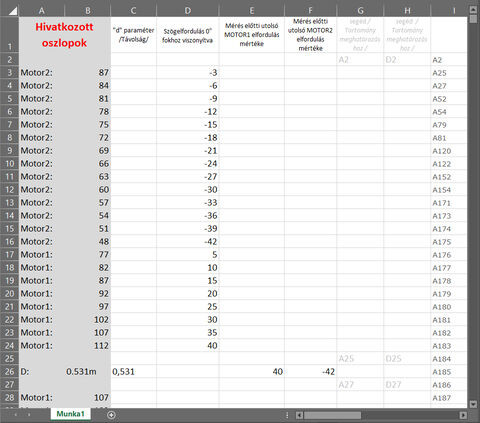Click the 'D:' label cell in row 26
The height and width of the screenshot is (423, 480).
42,372
